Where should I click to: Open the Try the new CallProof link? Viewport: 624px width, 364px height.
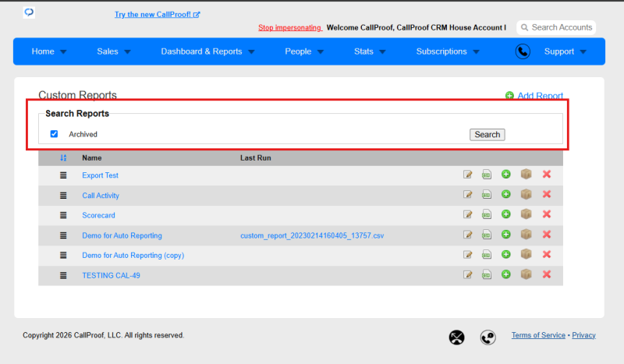pos(158,14)
